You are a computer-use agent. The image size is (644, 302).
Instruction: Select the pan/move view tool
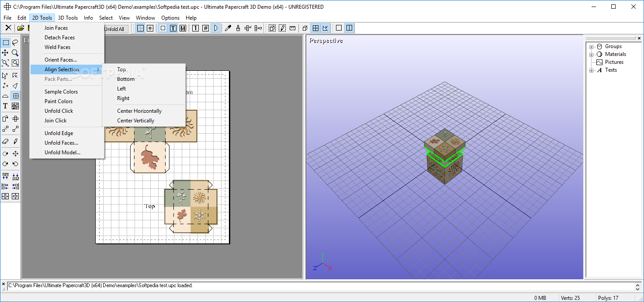(x=5, y=52)
